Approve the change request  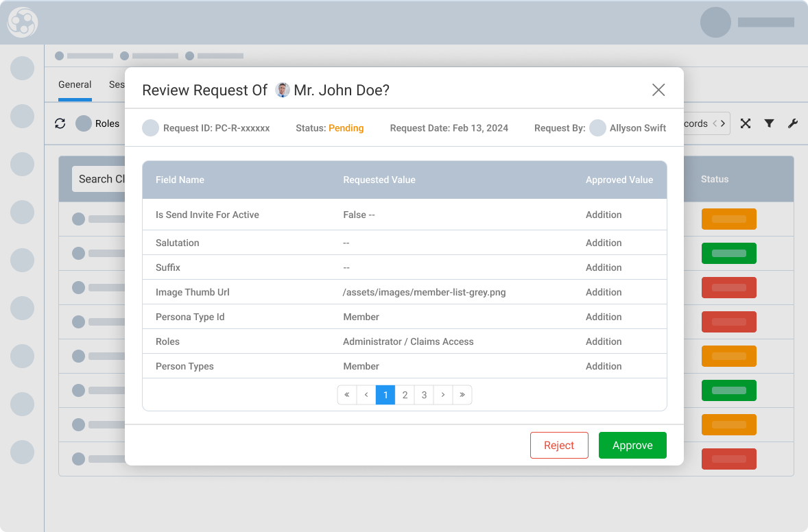coord(632,445)
